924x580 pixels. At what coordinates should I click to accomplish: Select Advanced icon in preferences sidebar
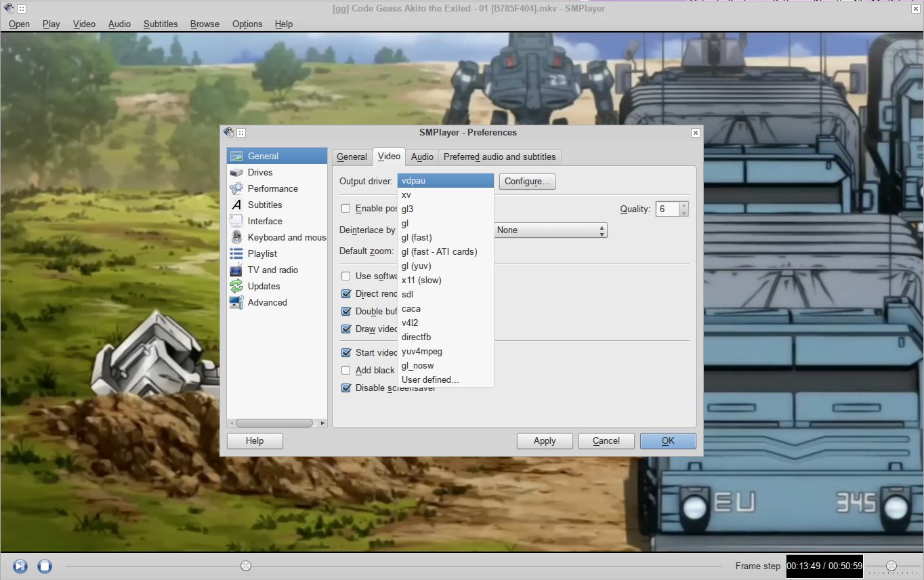tap(236, 302)
